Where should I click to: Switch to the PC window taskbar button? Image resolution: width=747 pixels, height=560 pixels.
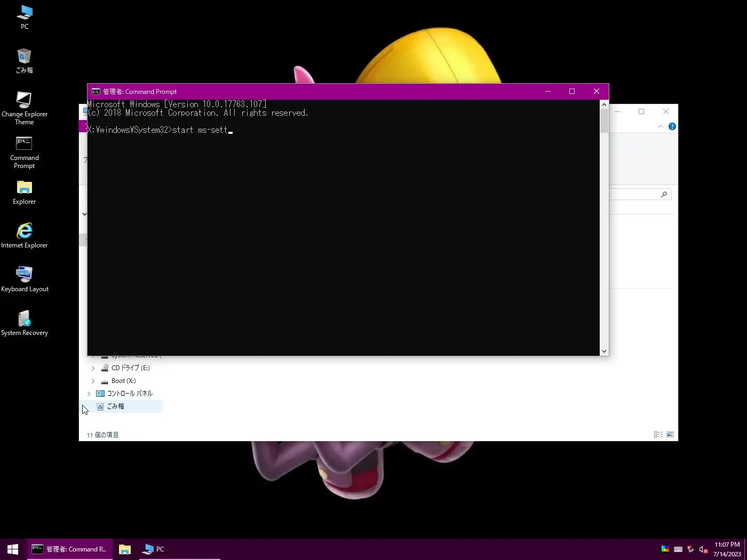point(180,549)
